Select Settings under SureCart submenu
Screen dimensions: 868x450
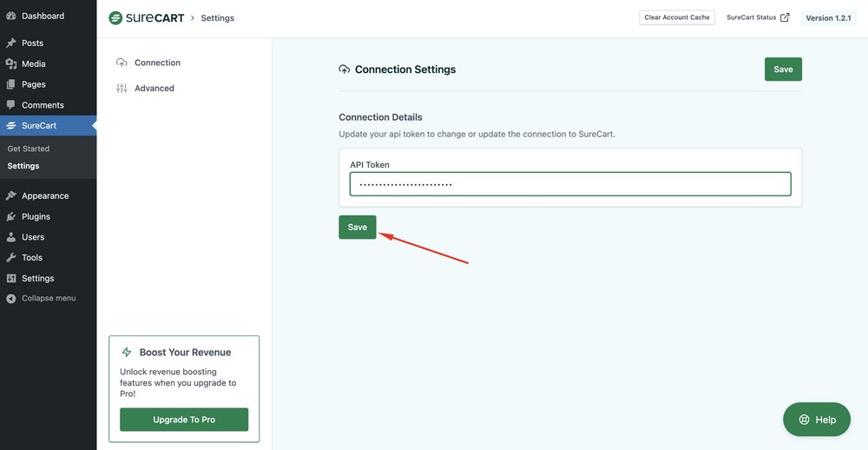point(23,166)
